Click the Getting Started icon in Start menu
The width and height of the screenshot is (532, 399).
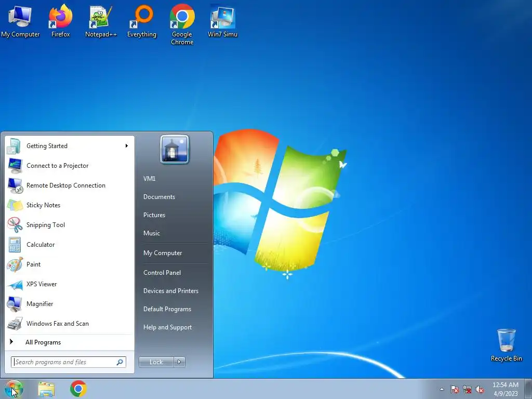coord(14,146)
